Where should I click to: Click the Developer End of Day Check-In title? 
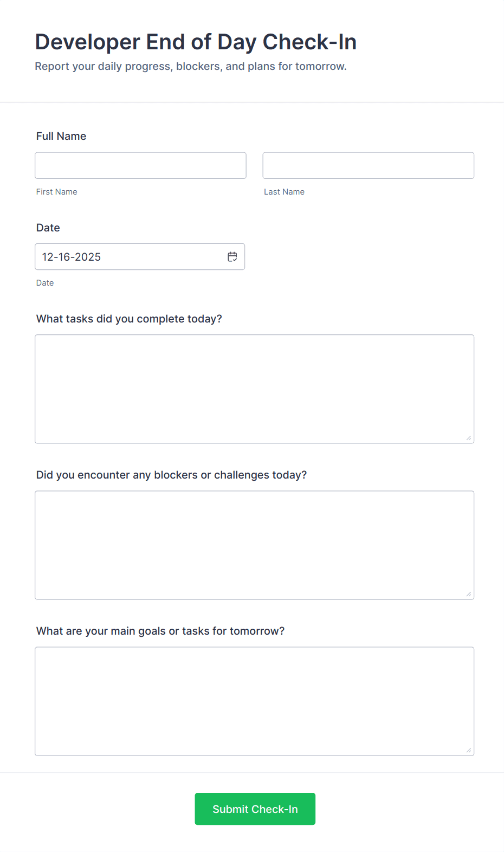tap(196, 42)
